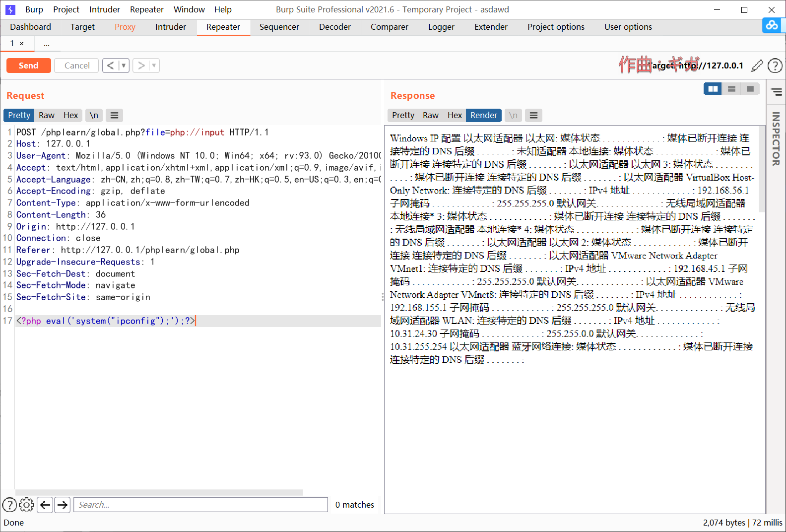Select top-bottom response layout
786x532 pixels.
point(731,89)
